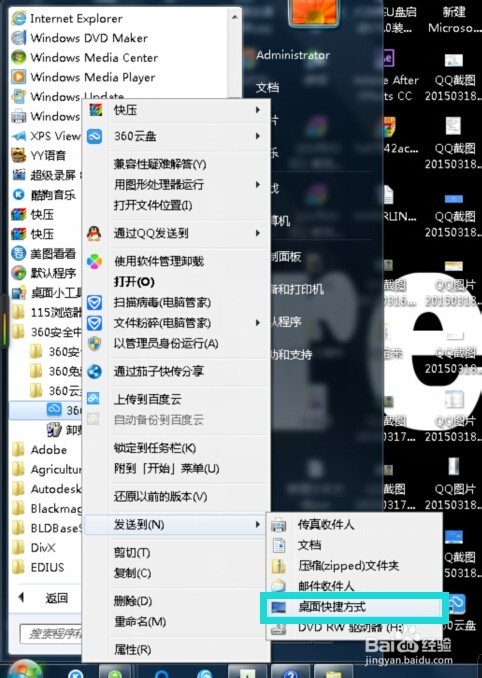The height and width of the screenshot is (678, 482).
Task: Expand the Autodesk program folder
Action: click(x=46, y=489)
